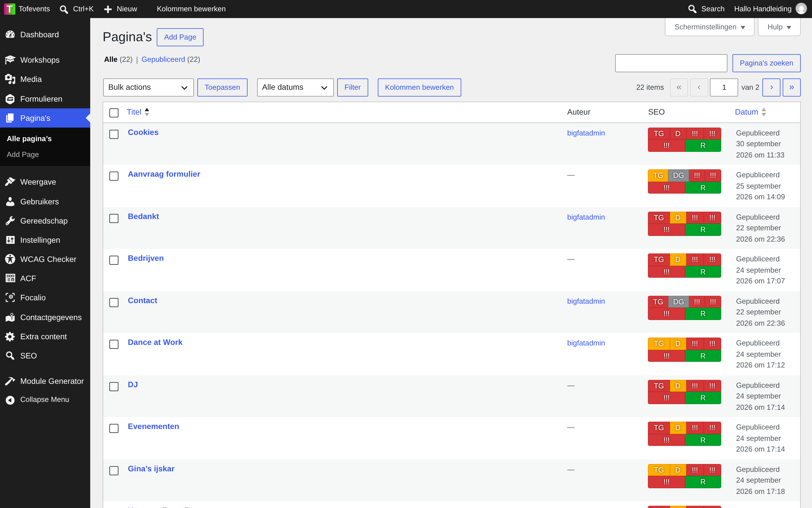Viewport: 812px width, 508px height.
Task: Click the Dashboard gauge icon
Action: point(10,35)
